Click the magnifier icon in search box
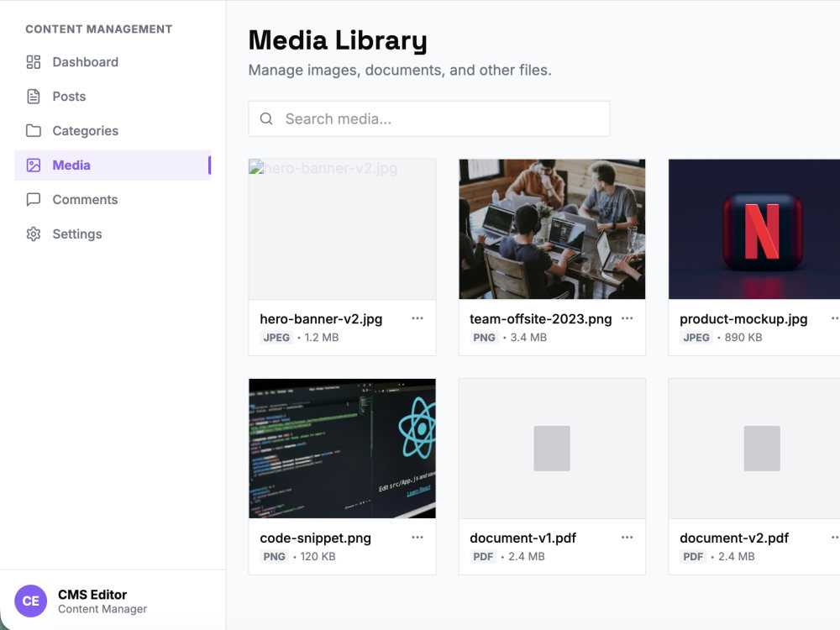Image resolution: width=840 pixels, height=630 pixels. click(266, 119)
